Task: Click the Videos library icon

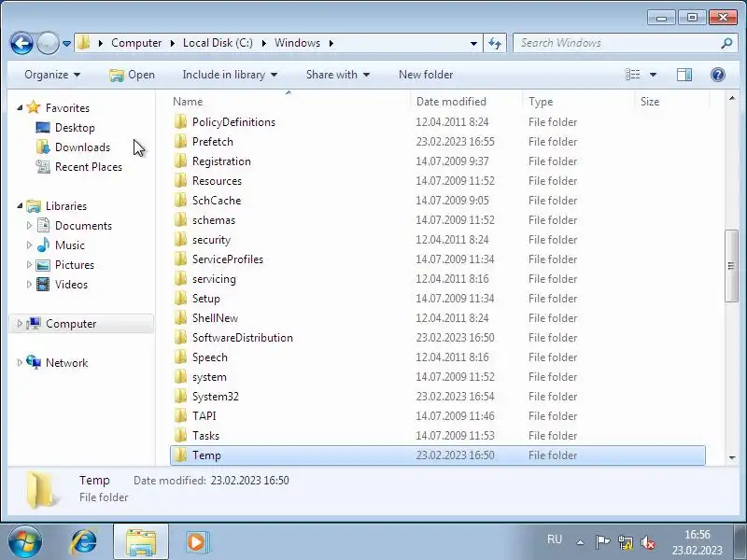Action: pyautogui.click(x=43, y=285)
